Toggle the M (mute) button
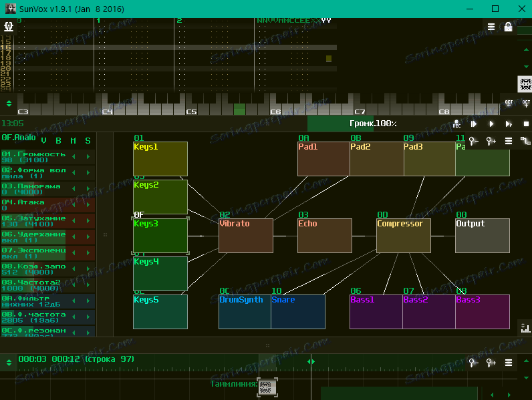The image size is (532, 400). 74,141
